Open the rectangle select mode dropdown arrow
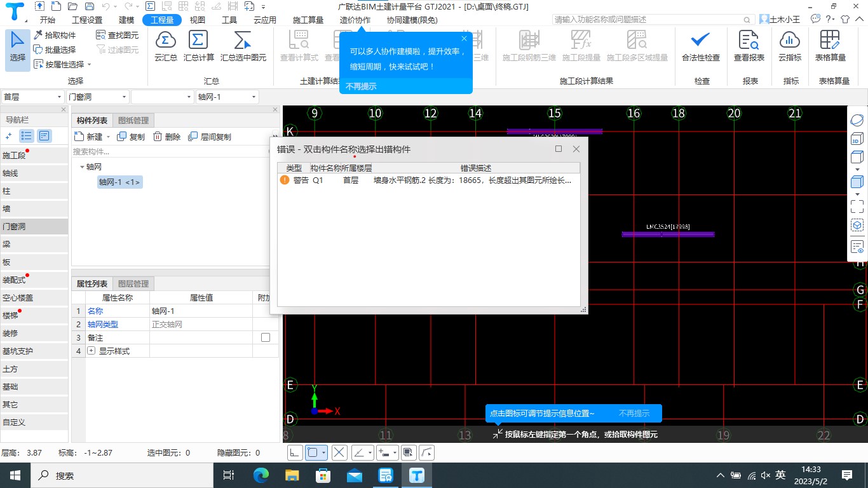 coord(325,453)
